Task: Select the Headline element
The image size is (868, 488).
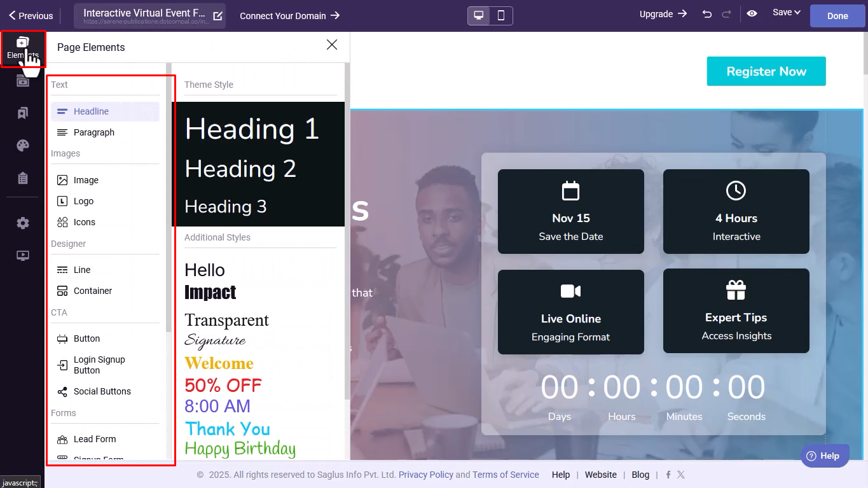Action: coord(105,111)
